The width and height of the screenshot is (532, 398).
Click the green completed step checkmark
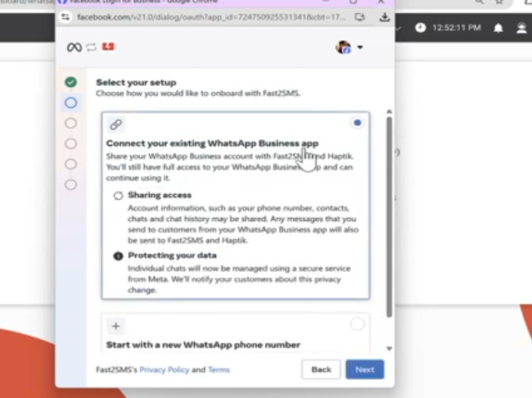point(71,82)
